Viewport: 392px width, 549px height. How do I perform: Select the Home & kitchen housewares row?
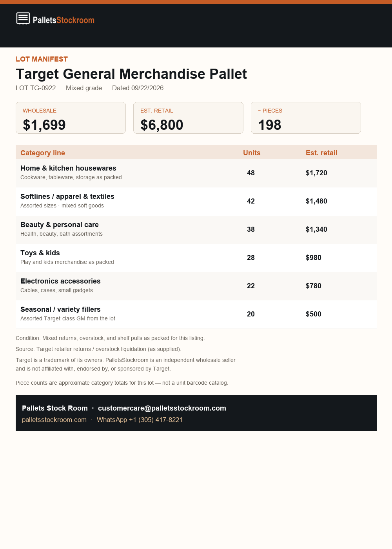coord(196,173)
